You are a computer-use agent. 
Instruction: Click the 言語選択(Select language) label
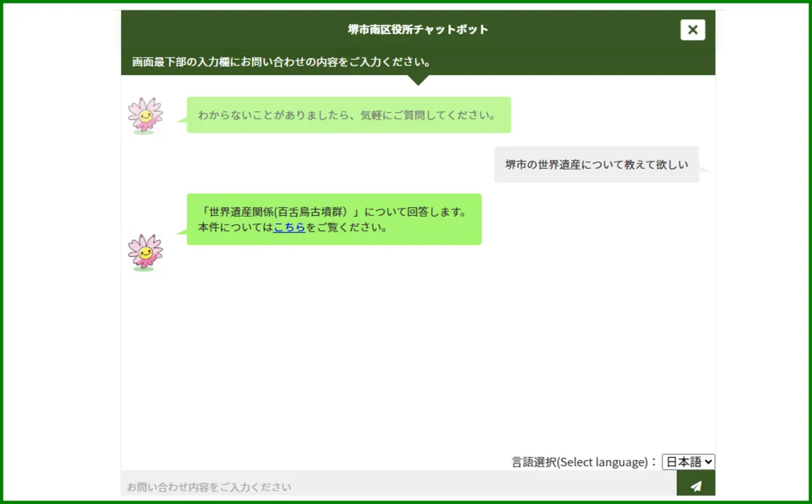pyautogui.click(x=583, y=462)
